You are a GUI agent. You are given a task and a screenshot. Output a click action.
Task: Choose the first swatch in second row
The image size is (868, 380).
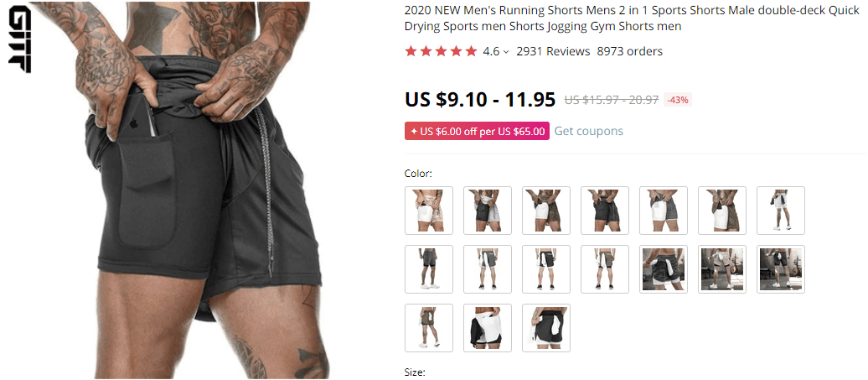click(429, 269)
